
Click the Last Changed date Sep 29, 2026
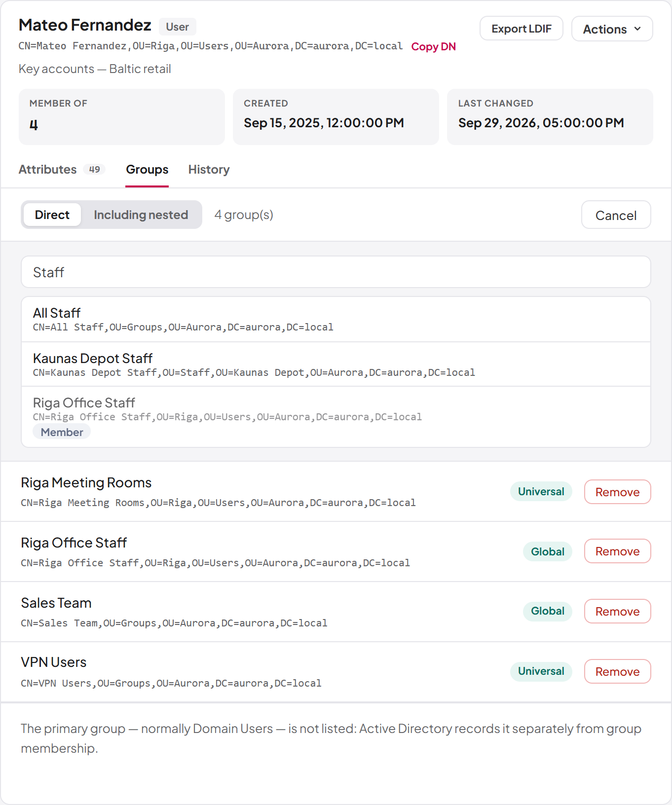(x=541, y=123)
